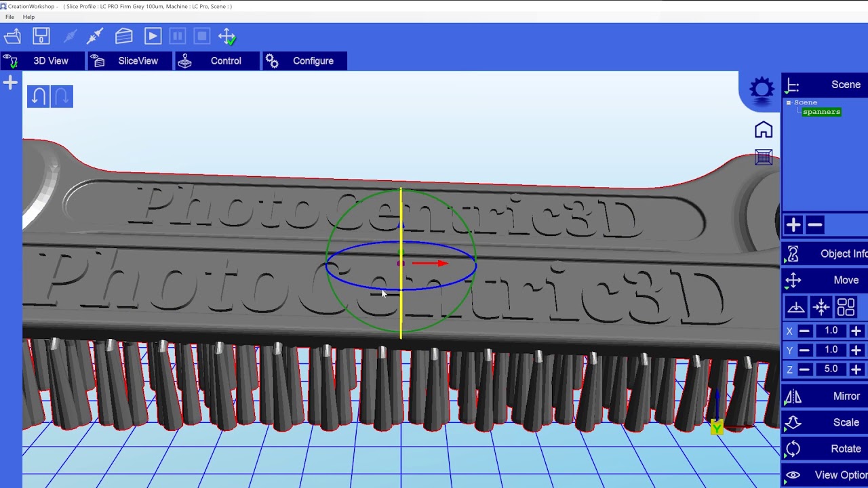Viewport: 868px width, 488px height.
Task: Click the build volume wireframe cube icon
Action: click(764, 157)
